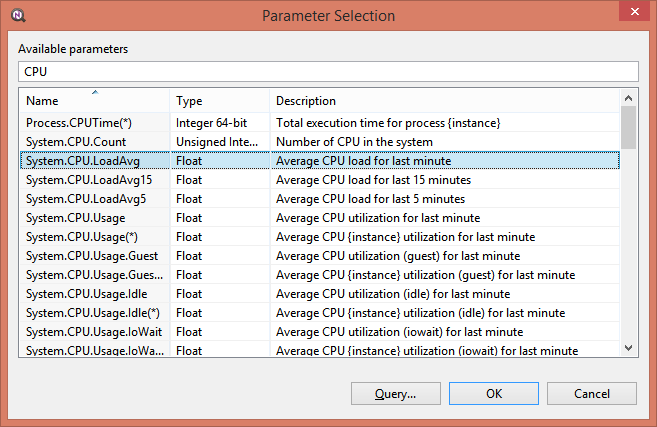Select the System.CPU.Count parameter

pyautogui.click(x=319, y=142)
